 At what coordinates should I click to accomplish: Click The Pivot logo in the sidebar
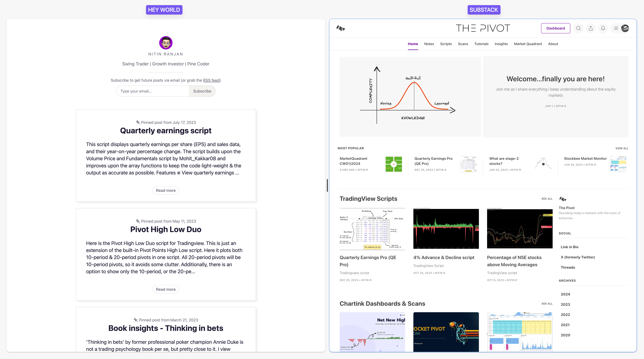[563, 199]
